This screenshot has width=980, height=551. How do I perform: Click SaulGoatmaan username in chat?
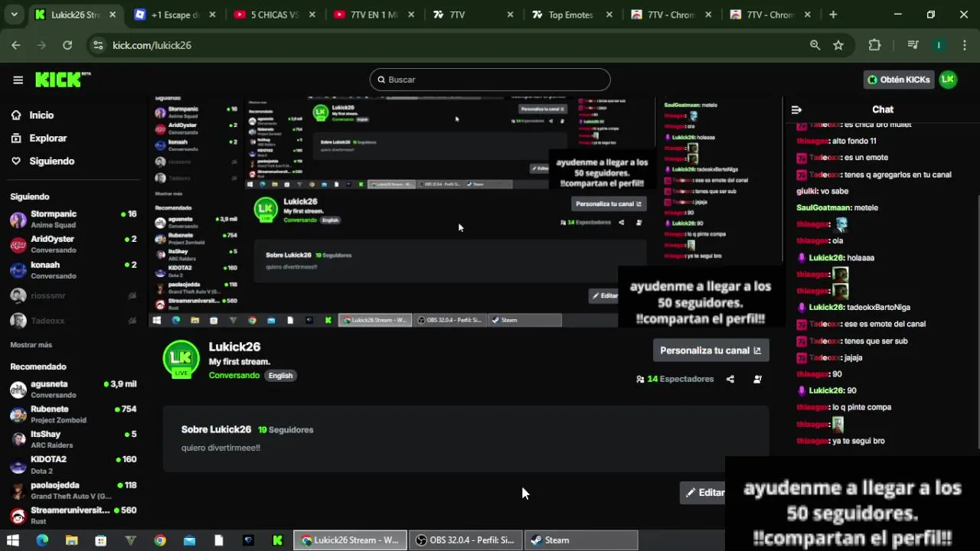[825, 208]
